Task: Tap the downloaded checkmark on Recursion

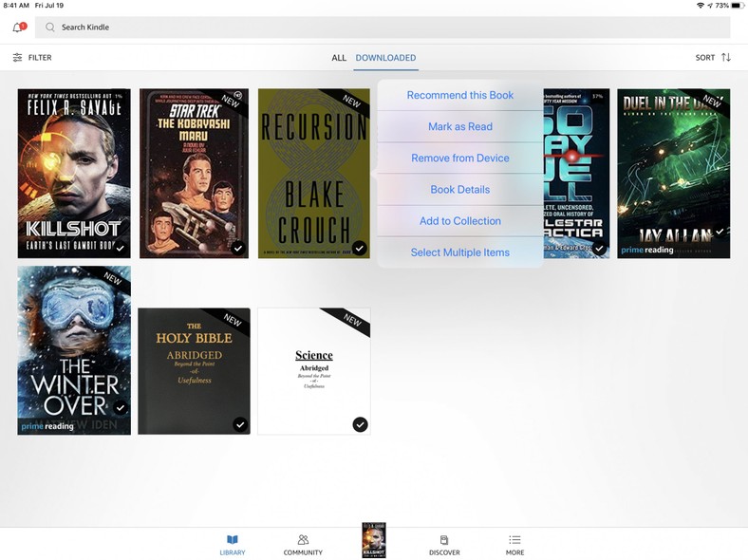Action: click(x=359, y=248)
